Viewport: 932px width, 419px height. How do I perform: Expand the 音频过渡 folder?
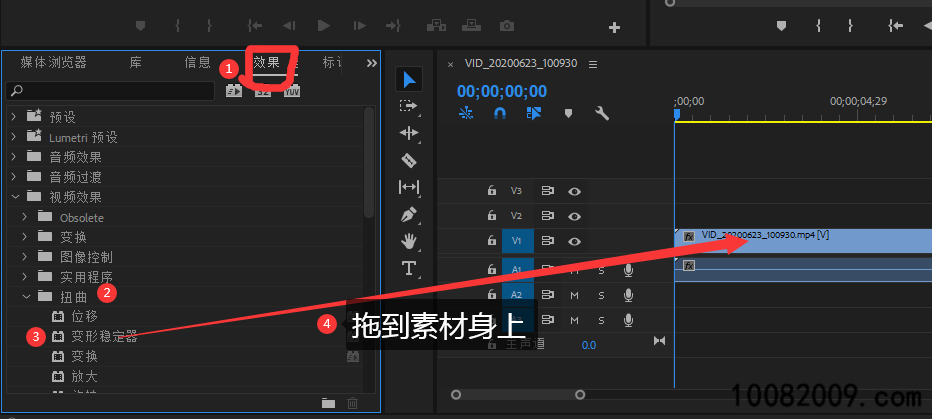14,177
